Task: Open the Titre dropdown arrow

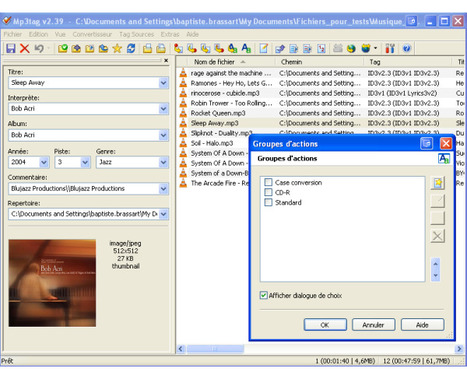Action: pos(163,83)
